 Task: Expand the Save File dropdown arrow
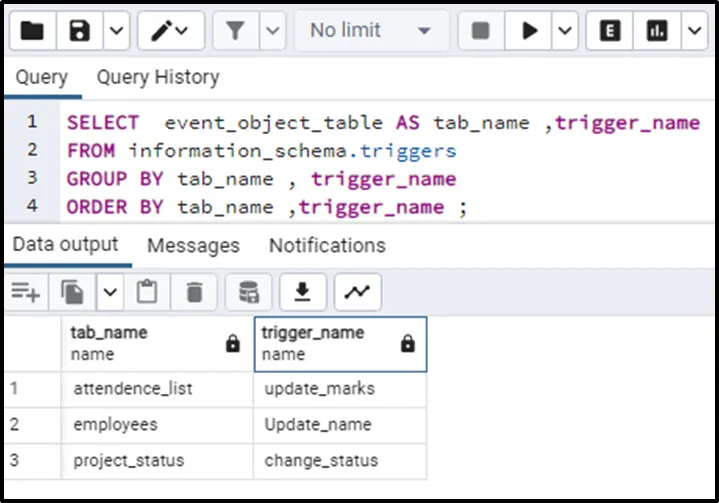coord(116,31)
